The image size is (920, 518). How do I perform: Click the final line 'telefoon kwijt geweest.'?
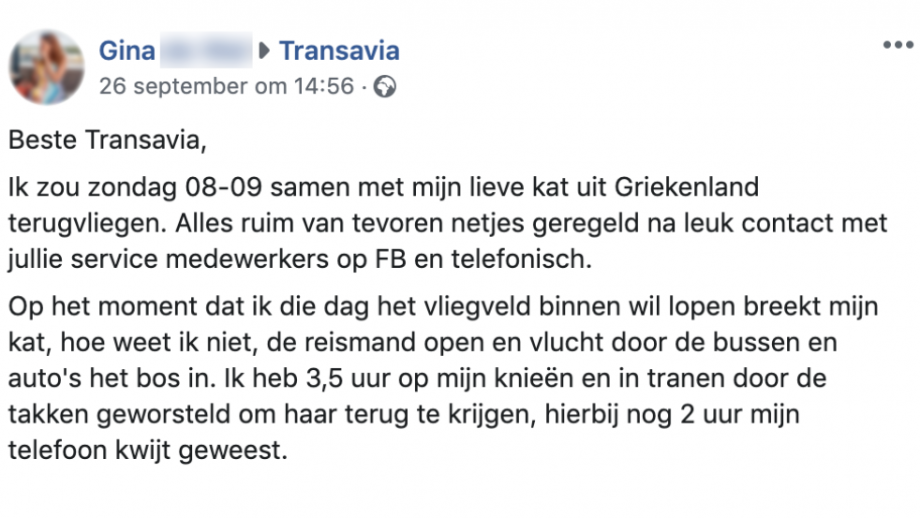pyautogui.click(x=148, y=451)
